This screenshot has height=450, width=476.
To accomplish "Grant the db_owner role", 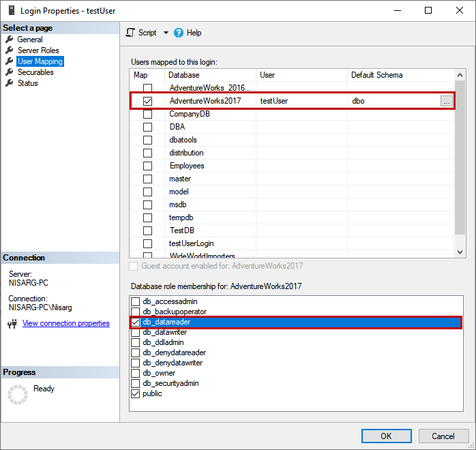I will click(x=136, y=373).
